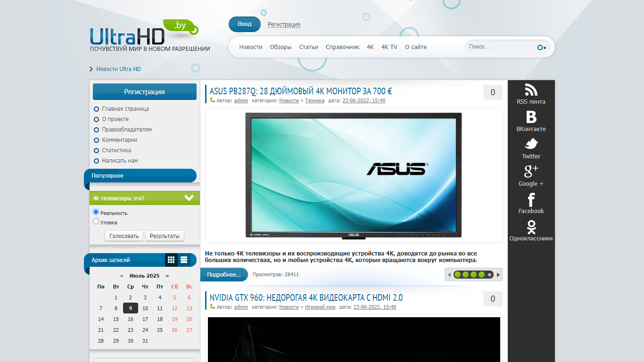Open the Обзоры menu item
644x362 pixels.
tap(281, 47)
